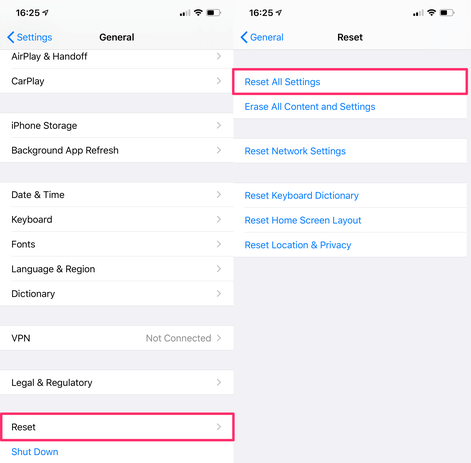Screen dimensions: 471x463
Task: Tap the back chevron next to Settings
Action: coord(11,37)
